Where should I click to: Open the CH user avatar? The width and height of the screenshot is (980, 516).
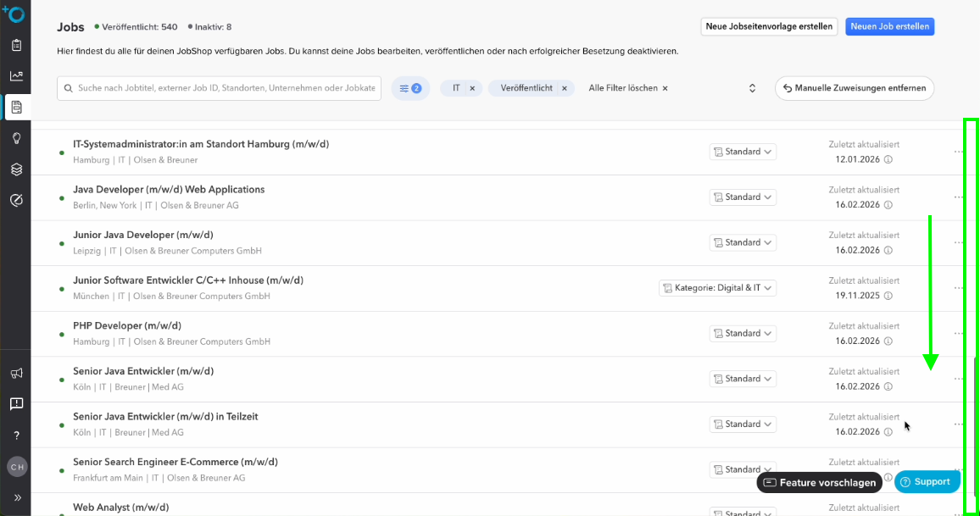[x=17, y=467]
